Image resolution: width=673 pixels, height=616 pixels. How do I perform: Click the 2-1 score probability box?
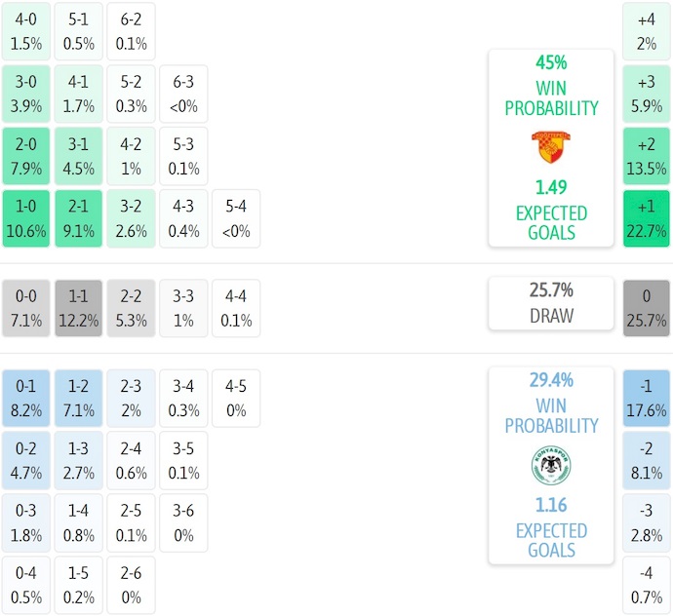pos(78,219)
